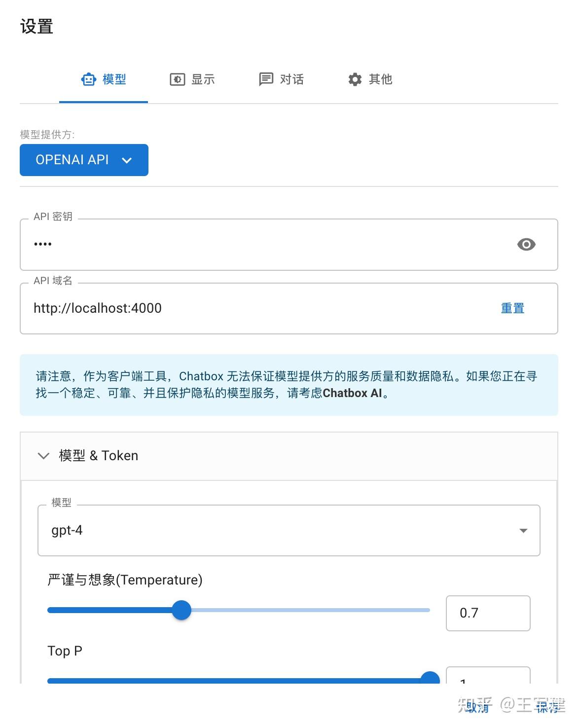The image size is (580, 728).
Task: Open the 模型 dropdown showing gpt-4
Action: [289, 531]
